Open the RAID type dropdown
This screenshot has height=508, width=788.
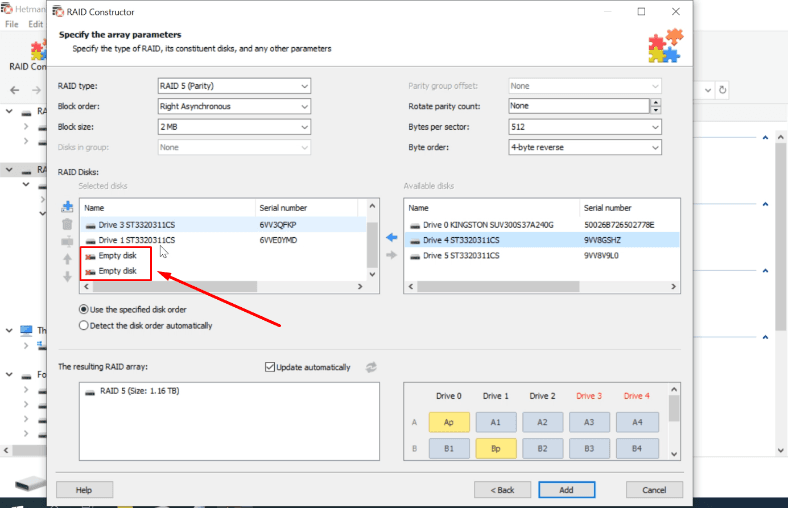click(234, 86)
